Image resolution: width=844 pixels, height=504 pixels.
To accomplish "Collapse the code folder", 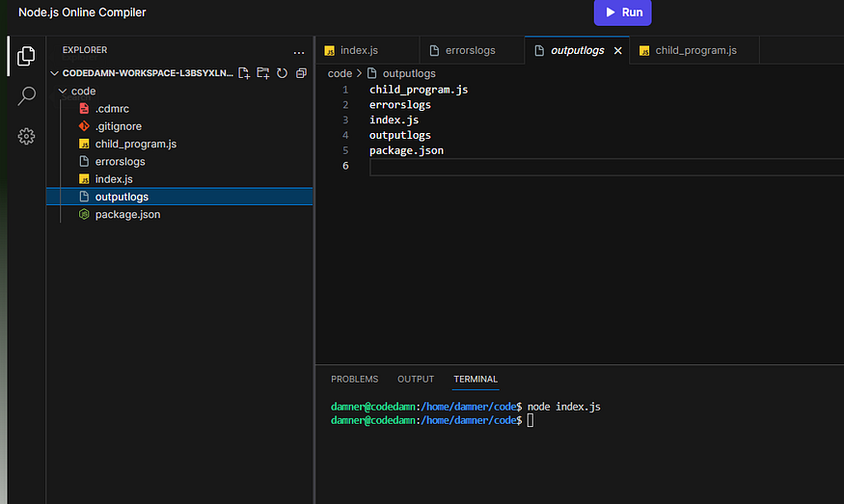I will tap(78, 91).
